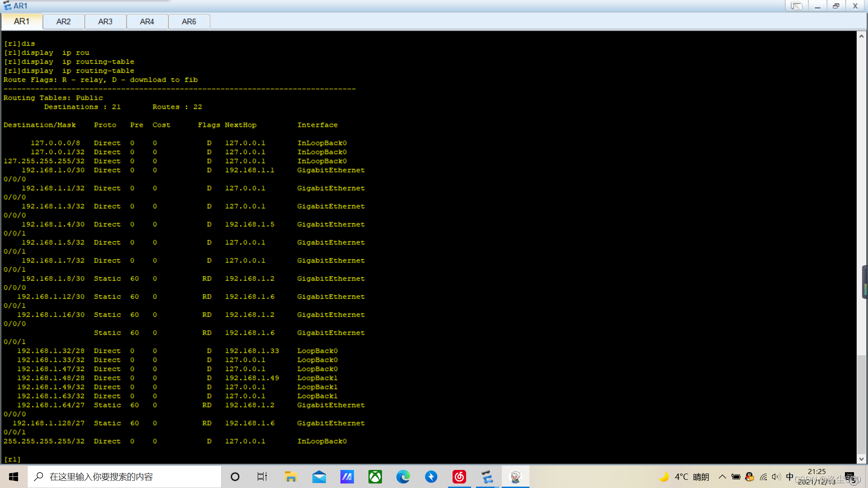Image resolution: width=868 pixels, height=488 pixels.
Task: Switch to the AR2 tab
Action: [63, 22]
